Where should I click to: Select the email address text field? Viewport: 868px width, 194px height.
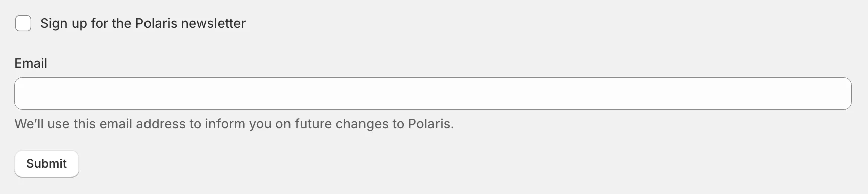pyautogui.click(x=433, y=93)
